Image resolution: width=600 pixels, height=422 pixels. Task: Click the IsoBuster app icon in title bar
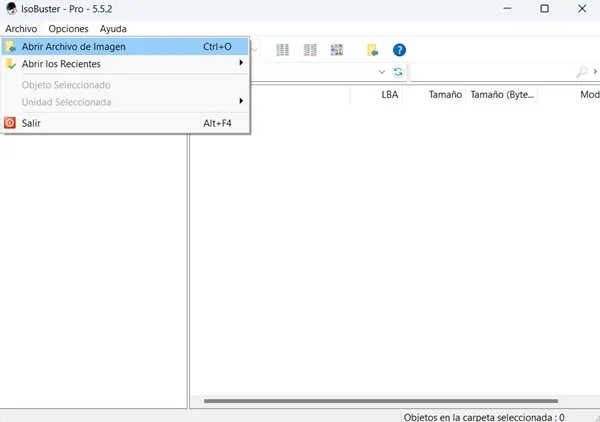[x=11, y=8]
